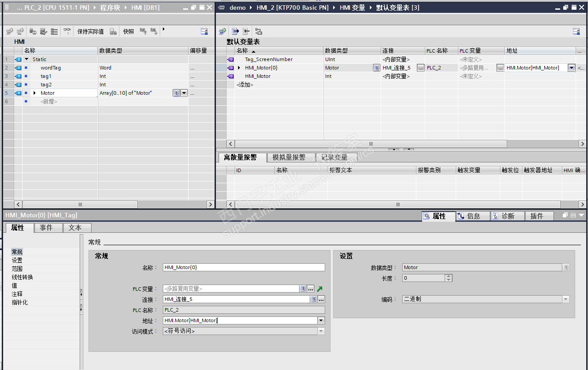Switch to the 记录变量 tab
Image resolution: width=588 pixels, height=370 pixels.
[x=336, y=157]
